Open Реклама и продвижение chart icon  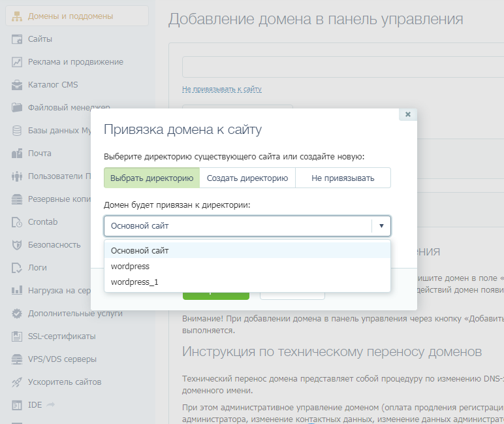pyautogui.click(x=17, y=62)
